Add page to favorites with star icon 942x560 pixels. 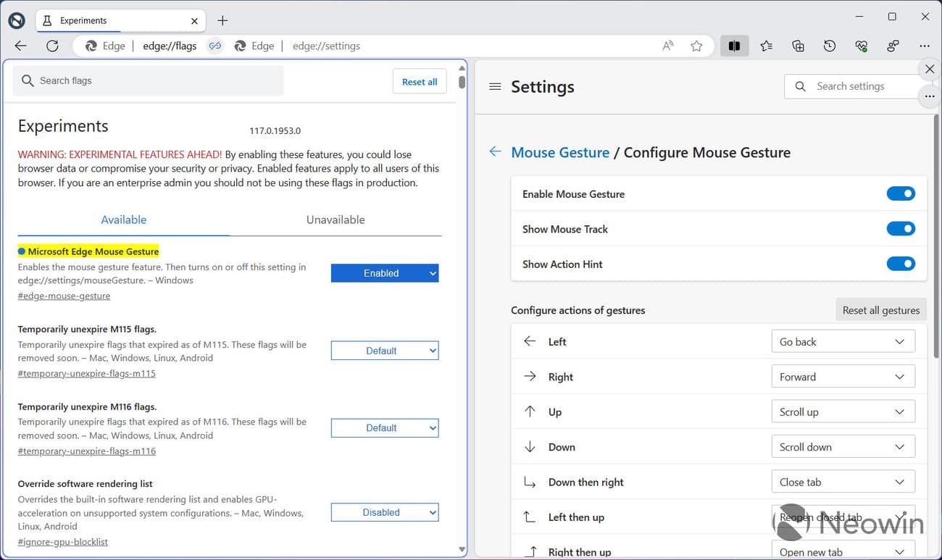click(696, 46)
